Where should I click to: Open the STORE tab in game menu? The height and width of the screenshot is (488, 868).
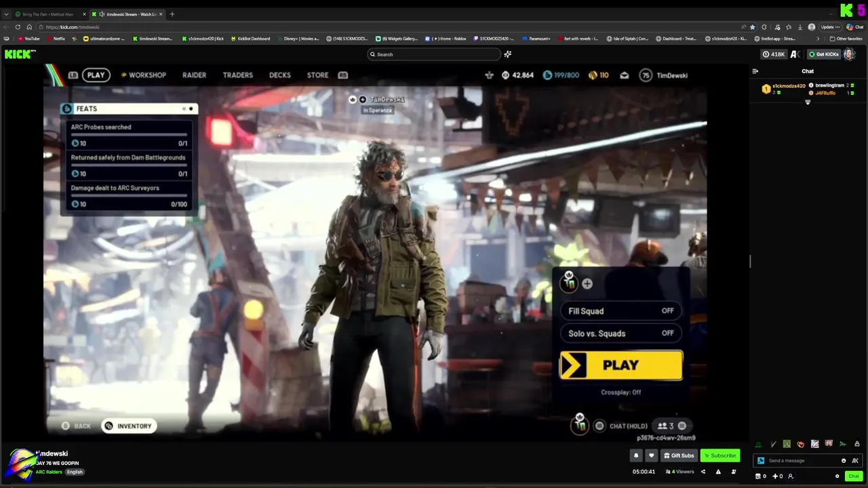point(317,75)
